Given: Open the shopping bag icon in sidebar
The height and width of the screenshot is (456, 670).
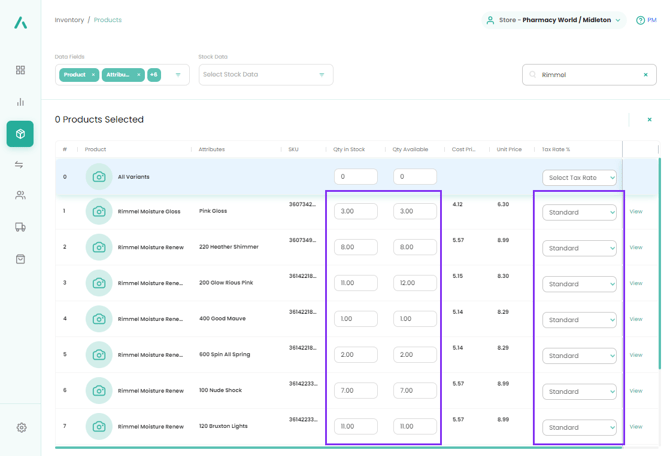Looking at the screenshot, I should coord(20,259).
